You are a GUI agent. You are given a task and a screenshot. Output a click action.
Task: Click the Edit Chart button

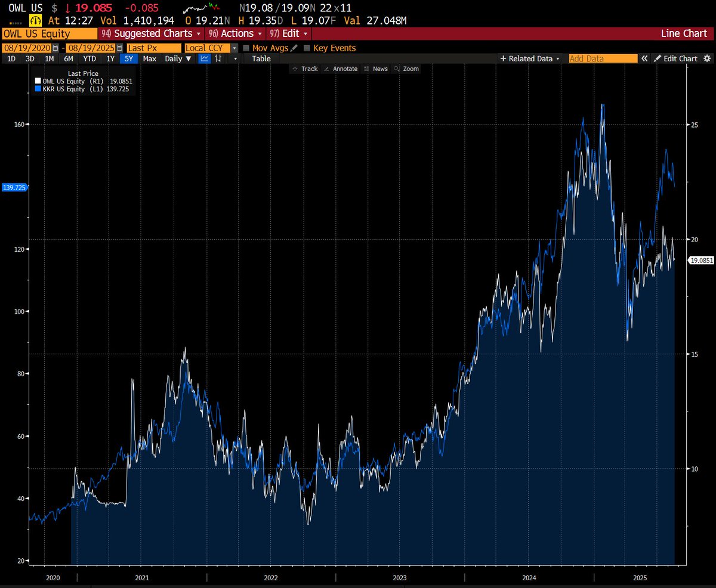click(x=675, y=58)
